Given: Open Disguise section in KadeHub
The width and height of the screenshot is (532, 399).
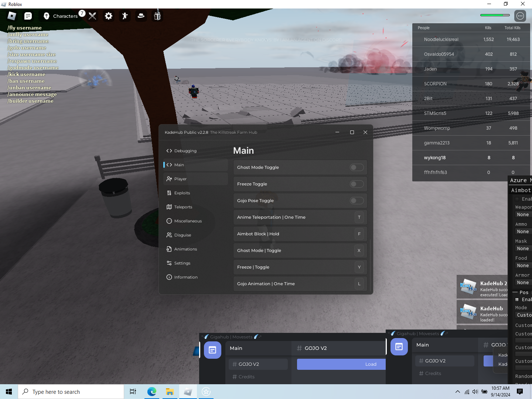Looking at the screenshot, I should tap(196, 235).
